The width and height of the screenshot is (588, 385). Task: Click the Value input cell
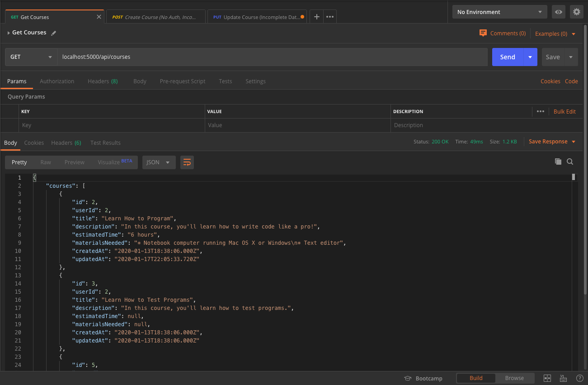(298, 125)
